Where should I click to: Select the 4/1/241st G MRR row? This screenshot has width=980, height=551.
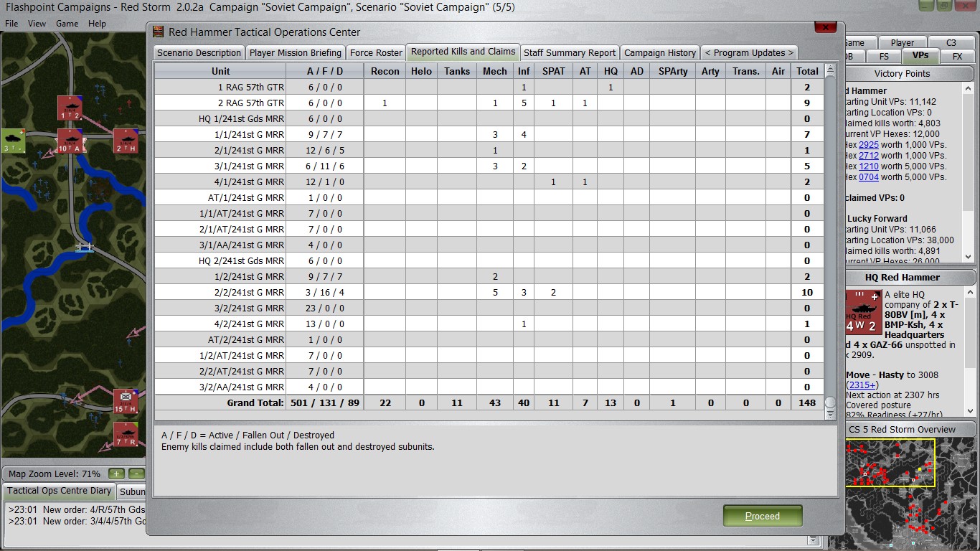489,182
